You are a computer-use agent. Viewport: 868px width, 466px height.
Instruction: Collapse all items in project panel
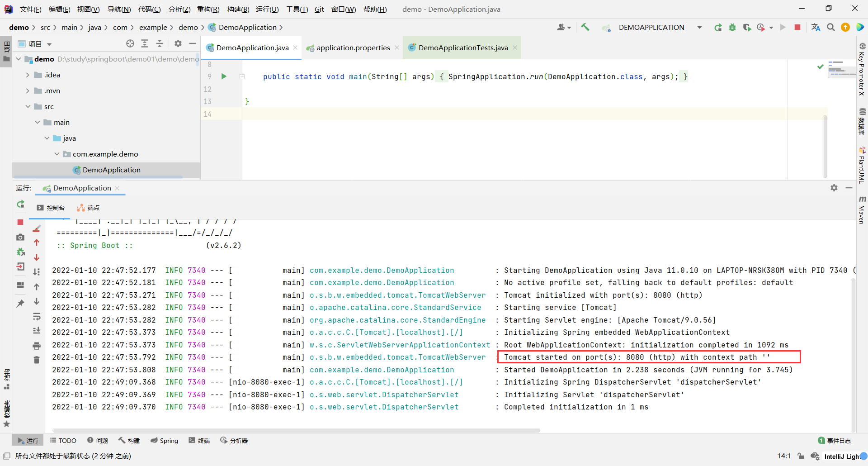point(160,43)
